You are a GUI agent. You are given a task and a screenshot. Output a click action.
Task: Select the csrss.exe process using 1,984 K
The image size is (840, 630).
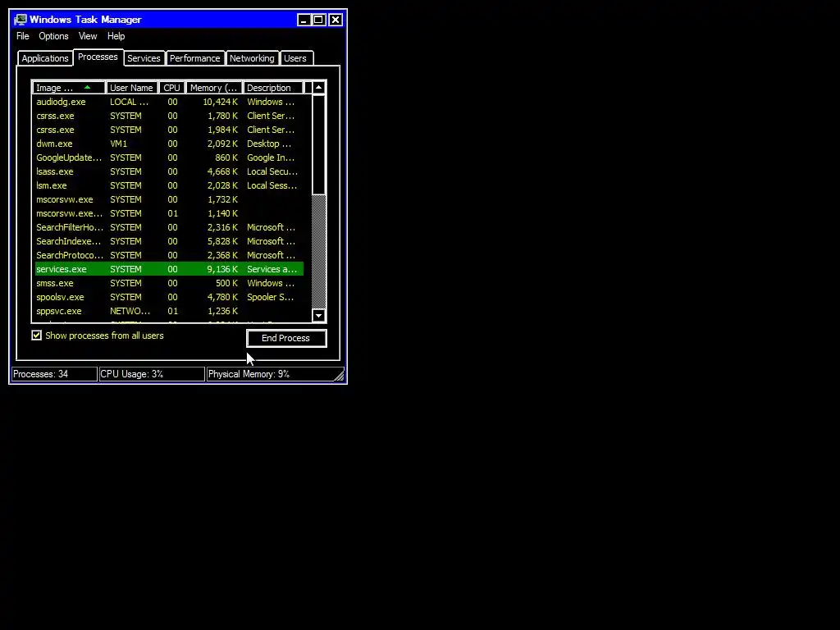click(x=169, y=130)
